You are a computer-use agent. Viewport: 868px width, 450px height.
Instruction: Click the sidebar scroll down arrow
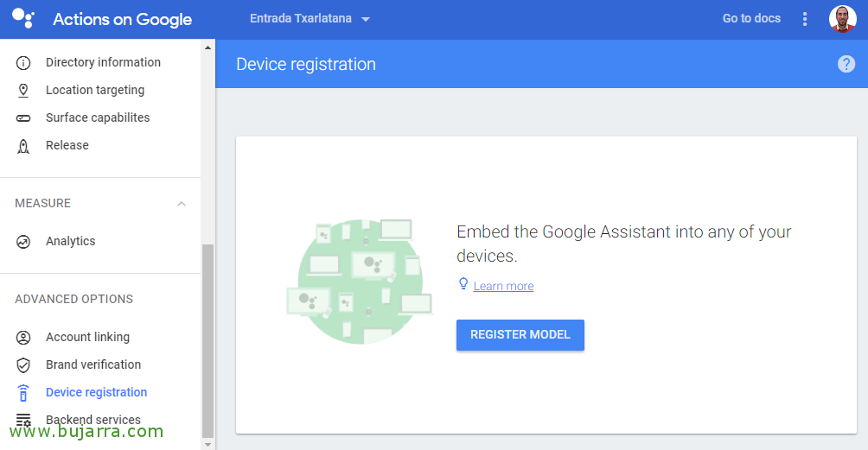click(208, 445)
